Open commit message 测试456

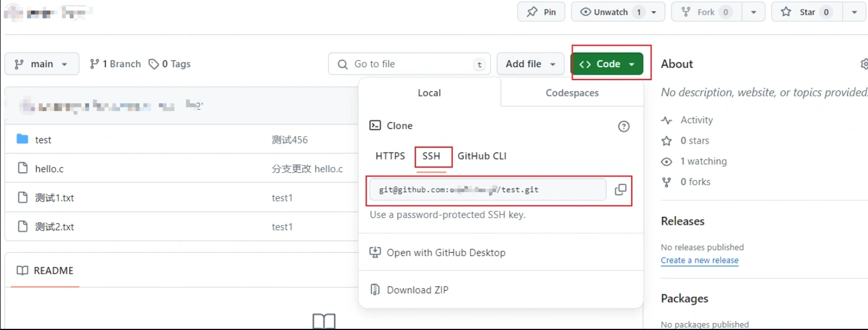click(x=290, y=140)
